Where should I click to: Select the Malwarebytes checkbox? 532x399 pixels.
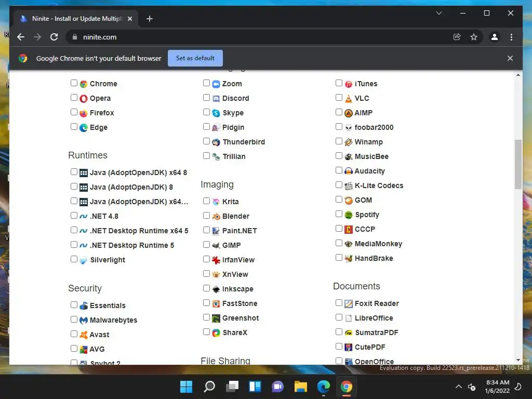74,319
